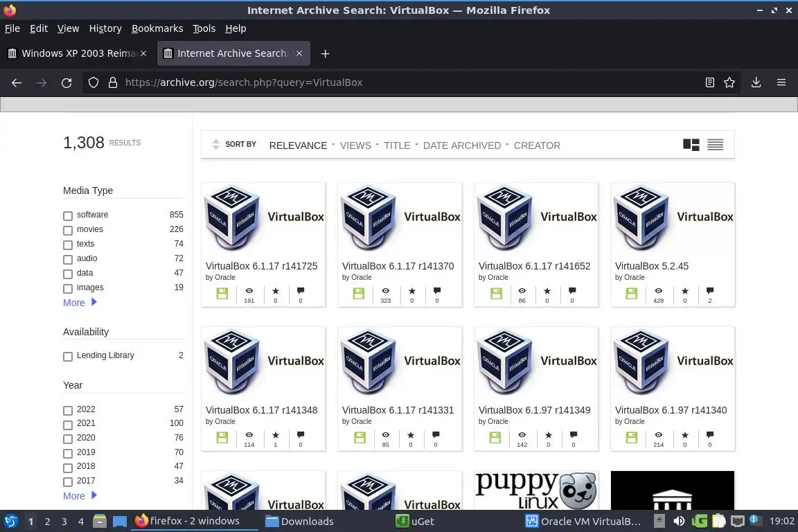Image resolution: width=798 pixels, height=532 pixels.
Task: Go back to the previous page
Action: point(17,82)
